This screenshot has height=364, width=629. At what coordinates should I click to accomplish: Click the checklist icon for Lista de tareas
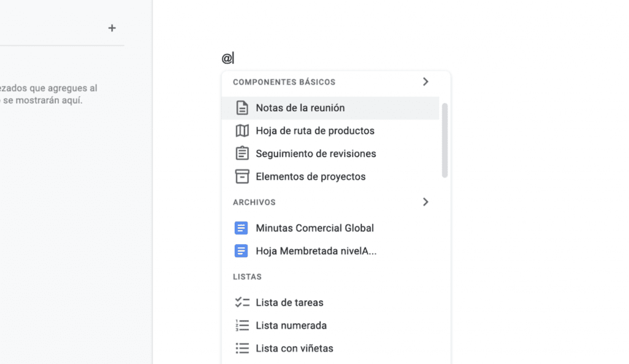point(242,303)
